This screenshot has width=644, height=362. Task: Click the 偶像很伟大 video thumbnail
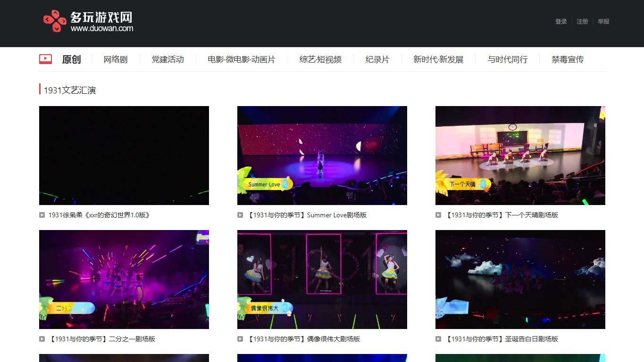(x=322, y=280)
